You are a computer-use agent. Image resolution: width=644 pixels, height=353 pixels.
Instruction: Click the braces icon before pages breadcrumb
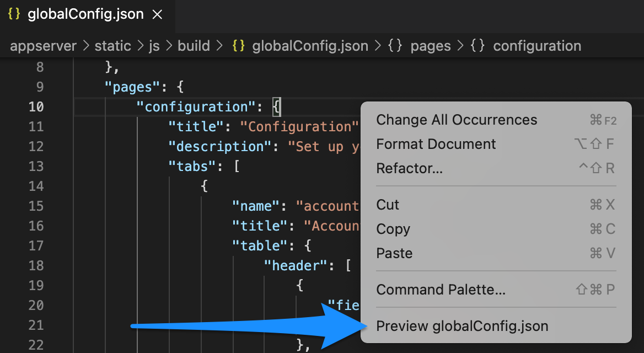pyautogui.click(x=395, y=46)
